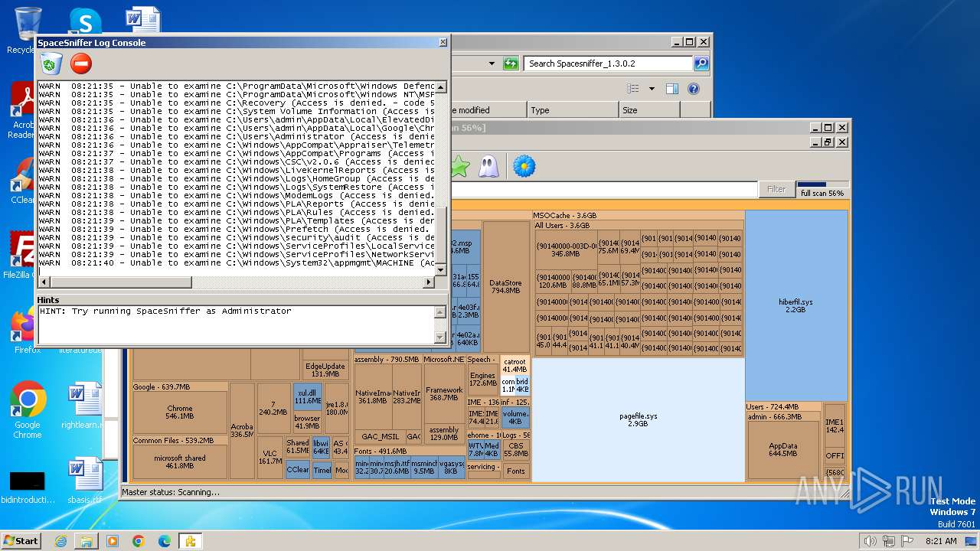Open the rightlearn Word document on desktop
Image resolution: width=980 pixels, height=551 pixels.
pyautogui.click(x=84, y=406)
